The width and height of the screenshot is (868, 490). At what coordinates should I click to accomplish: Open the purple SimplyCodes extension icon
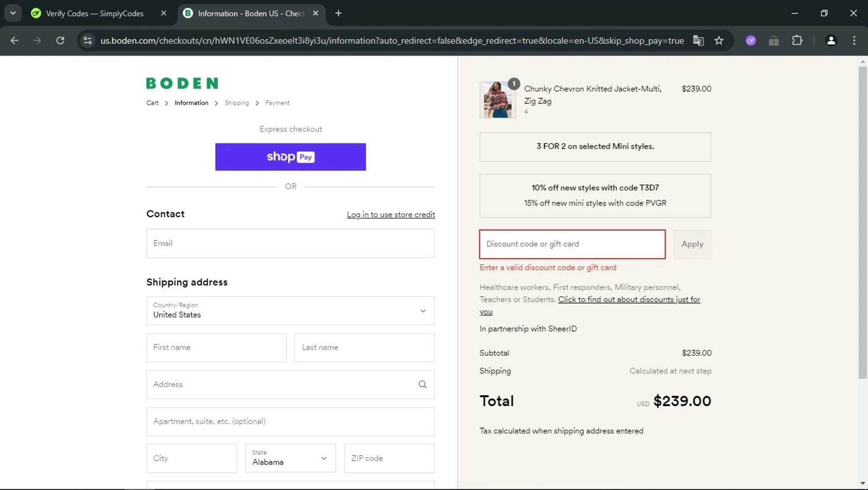tap(751, 40)
